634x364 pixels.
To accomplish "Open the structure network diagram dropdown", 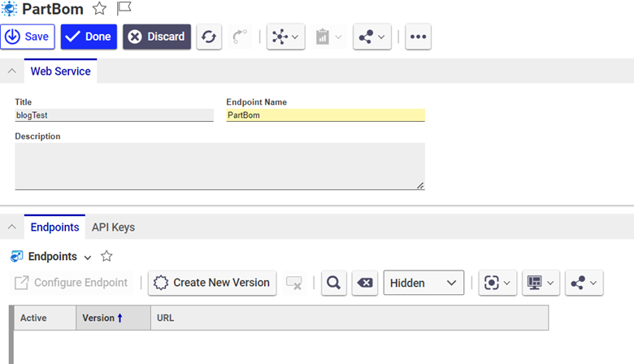I will point(285,37).
